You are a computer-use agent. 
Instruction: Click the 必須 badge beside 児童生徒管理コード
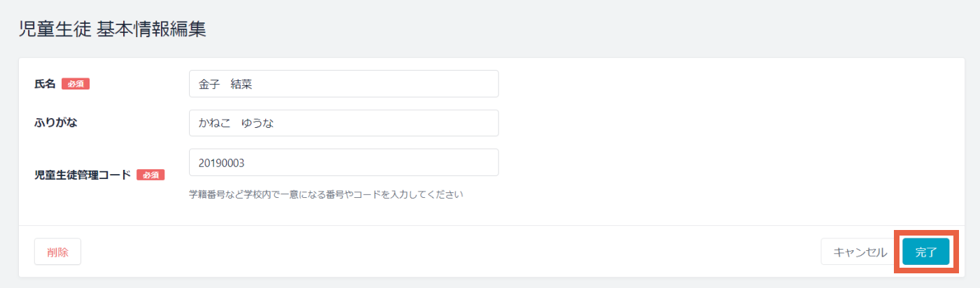pyautogui.click(x=150, y=175)
